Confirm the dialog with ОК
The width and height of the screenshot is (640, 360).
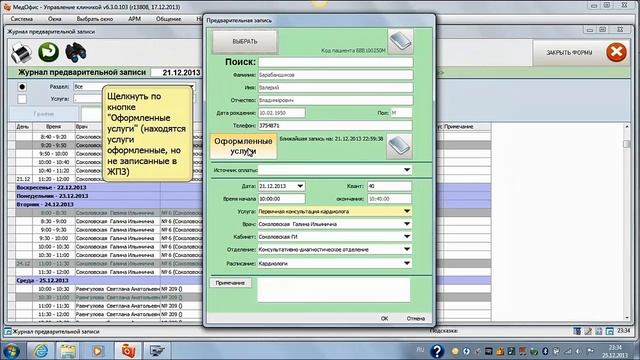[384, 318]
